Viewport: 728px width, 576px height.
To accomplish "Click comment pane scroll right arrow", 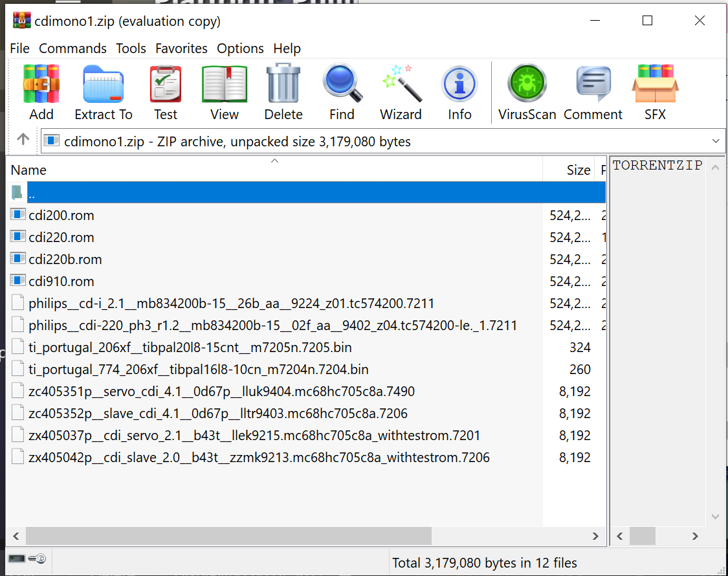I will pyautogui.click(x=695, y=536).
